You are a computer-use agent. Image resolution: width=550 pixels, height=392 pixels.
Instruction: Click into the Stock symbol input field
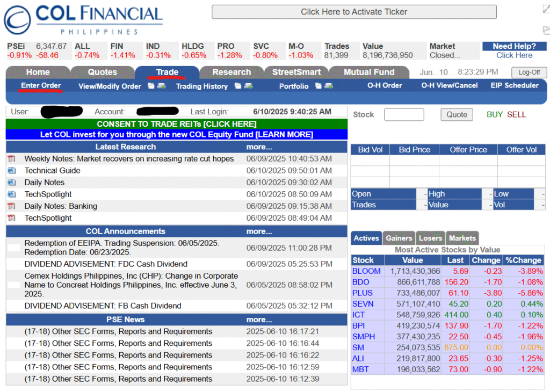point(404,115)
